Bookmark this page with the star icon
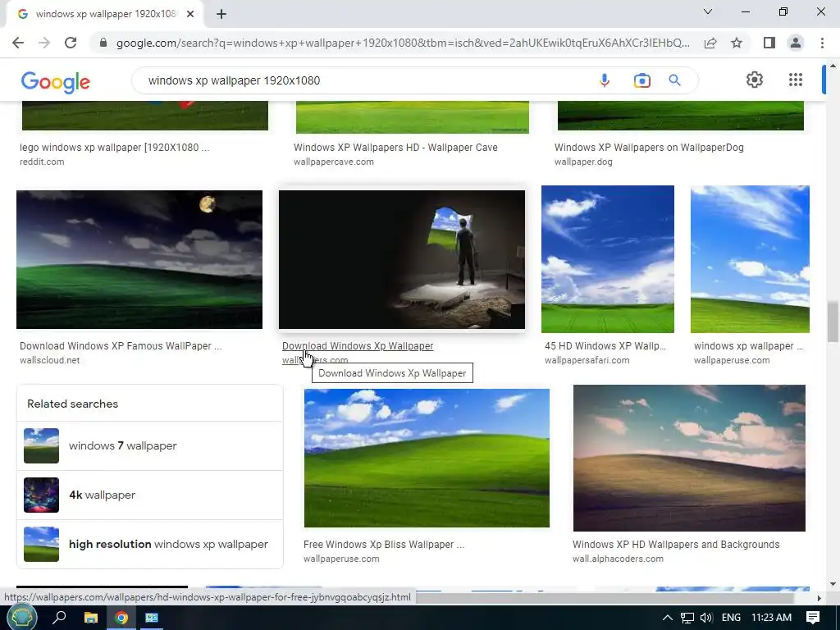This screenshot has height=630, width=840. click(x=737, y=43)
